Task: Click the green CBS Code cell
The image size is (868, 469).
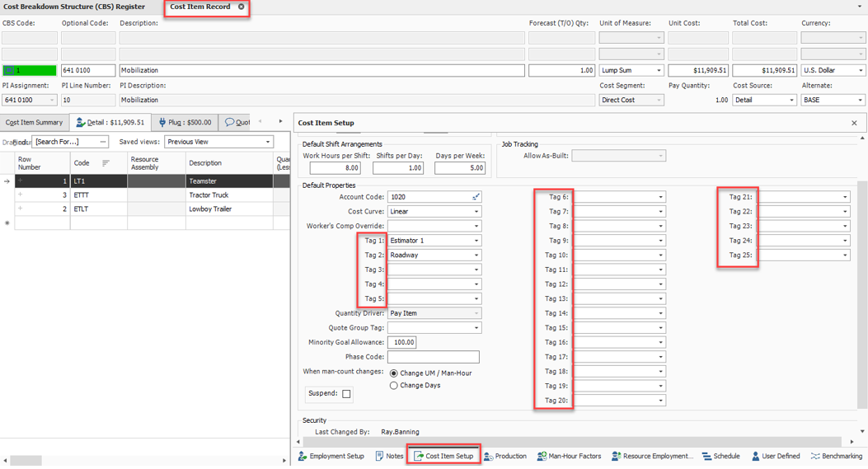Action: [x=30, y=71]
